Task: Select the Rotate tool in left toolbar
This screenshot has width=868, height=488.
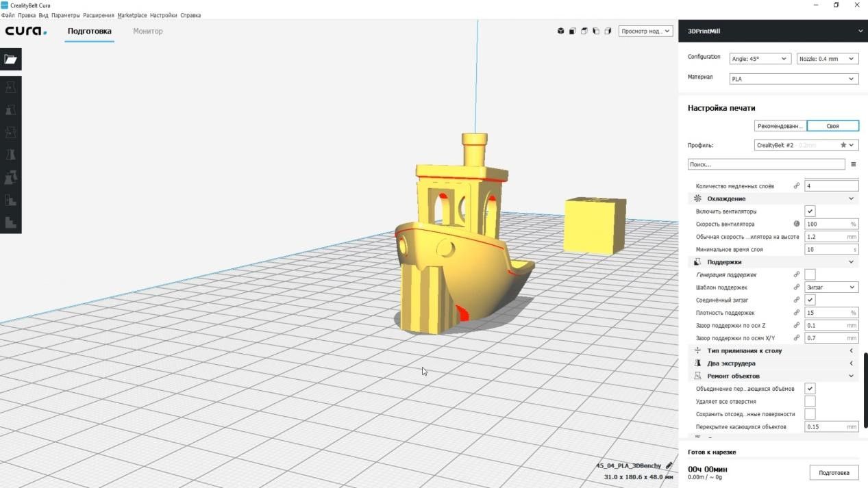Action: [10, 133]
